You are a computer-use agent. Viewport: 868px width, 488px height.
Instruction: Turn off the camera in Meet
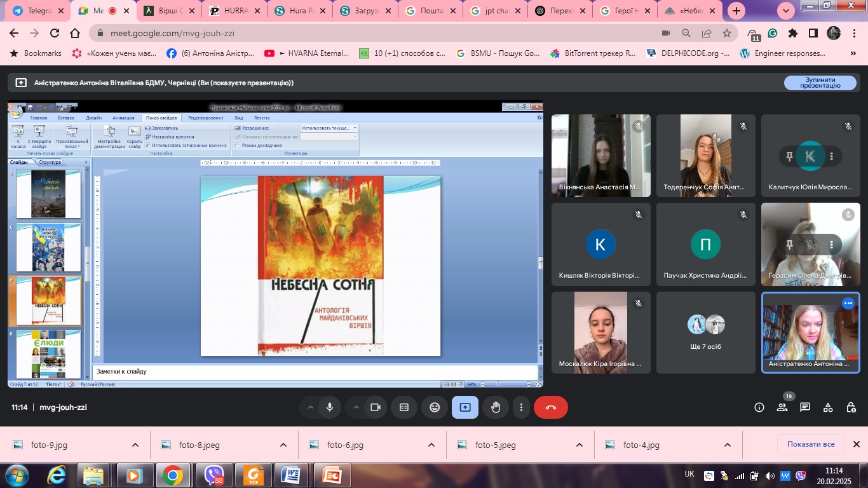(x=376, y=407)
